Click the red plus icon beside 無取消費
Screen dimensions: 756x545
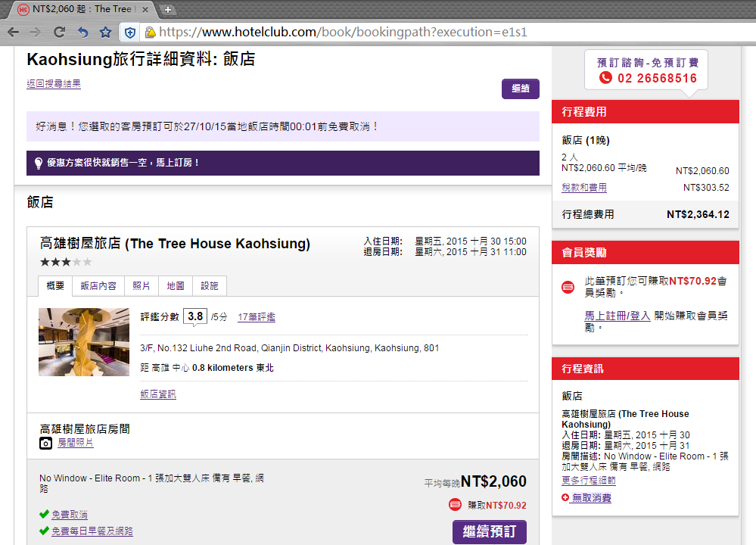565,497
